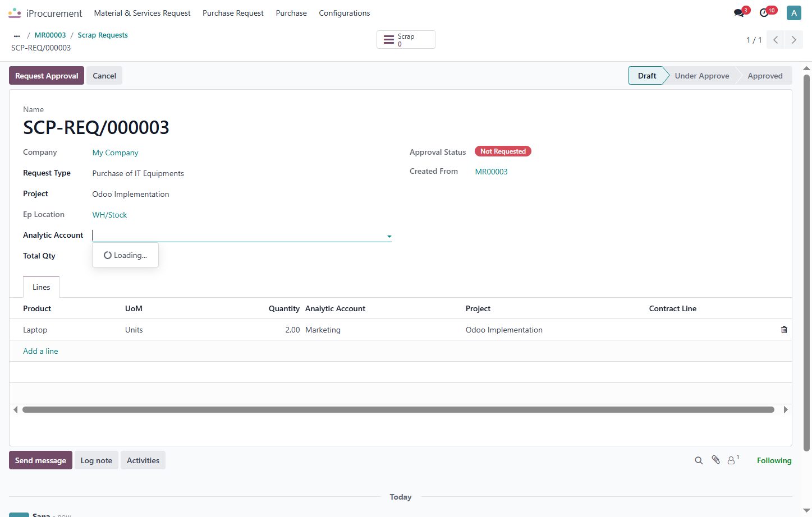Open the WH/Stock location link
Image resolution: width=812 pixels, height=517 pixels.
pos(109,215)
